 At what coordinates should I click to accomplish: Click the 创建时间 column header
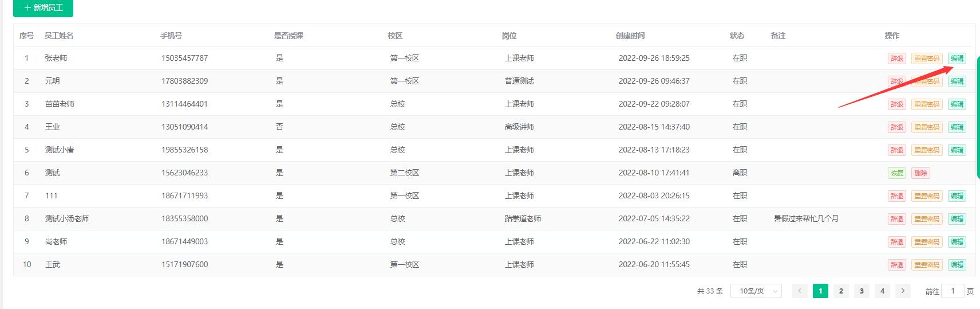[630, 36]
